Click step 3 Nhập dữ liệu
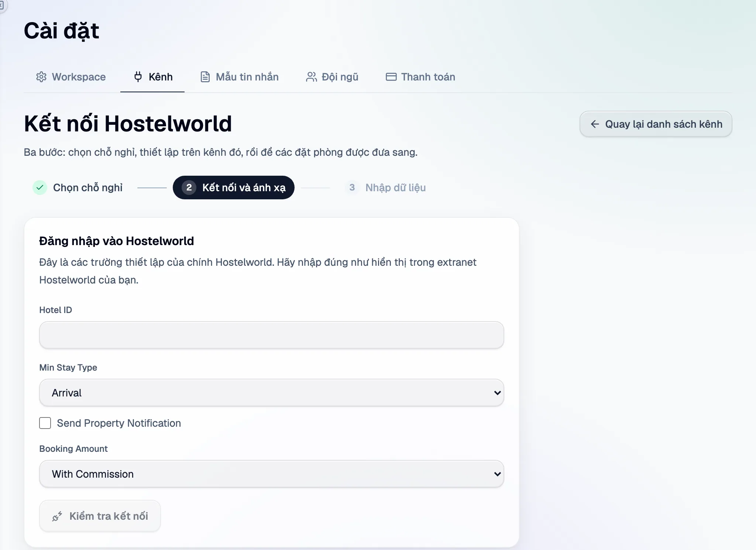Viewport: 756px width, 550px height. 386,188
